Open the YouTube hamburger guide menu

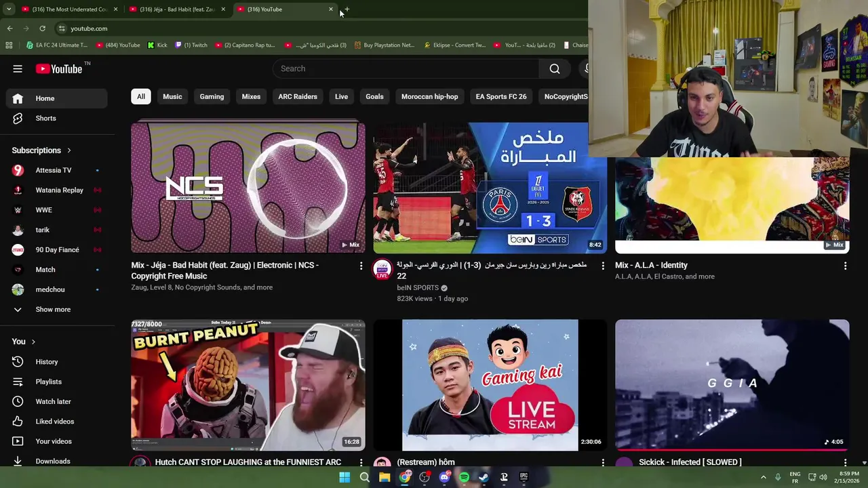18,68
